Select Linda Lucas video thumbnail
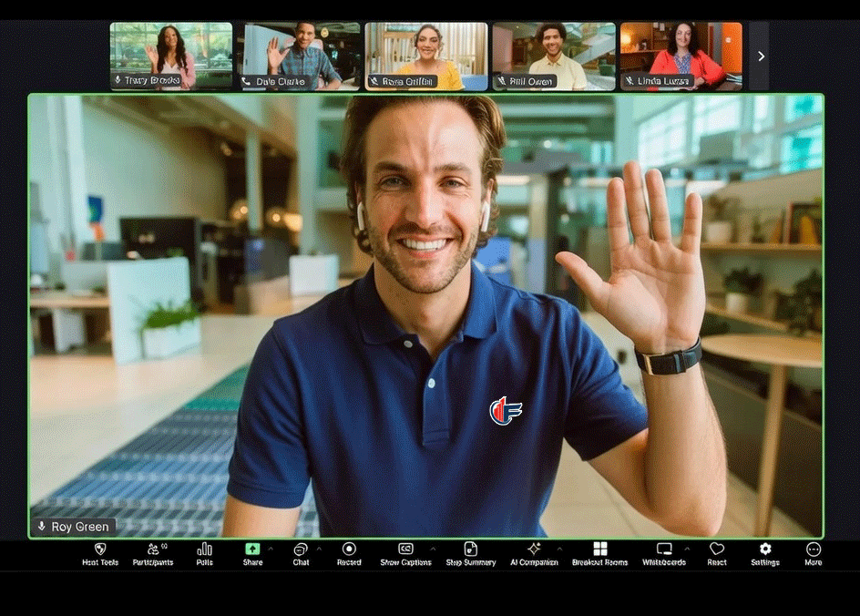 point(681,56)
